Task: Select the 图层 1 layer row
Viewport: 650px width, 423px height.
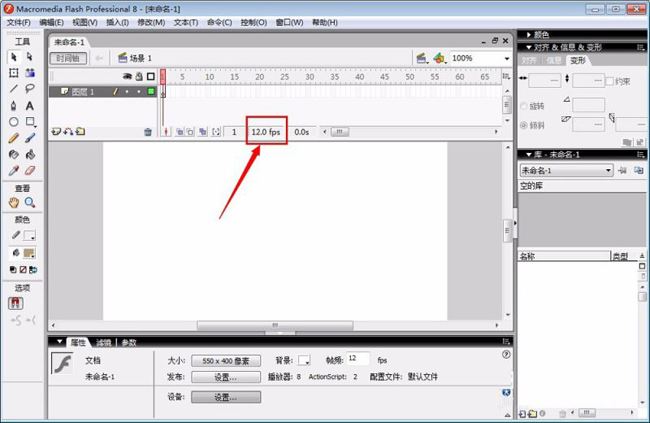Action: click(102, 91)
